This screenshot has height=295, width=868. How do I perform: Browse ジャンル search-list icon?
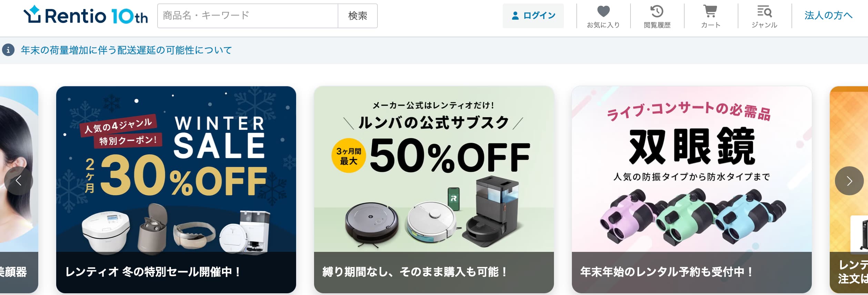(764, 11)
